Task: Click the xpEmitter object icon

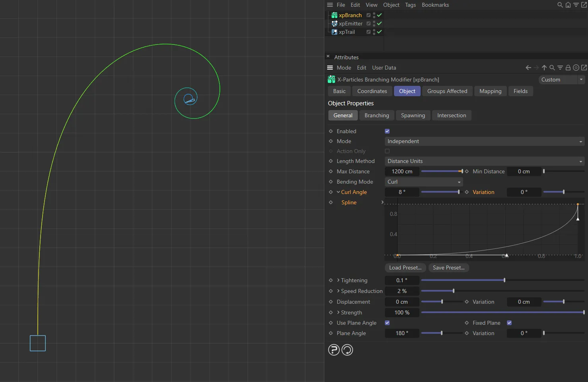Action: coord(334,23)
